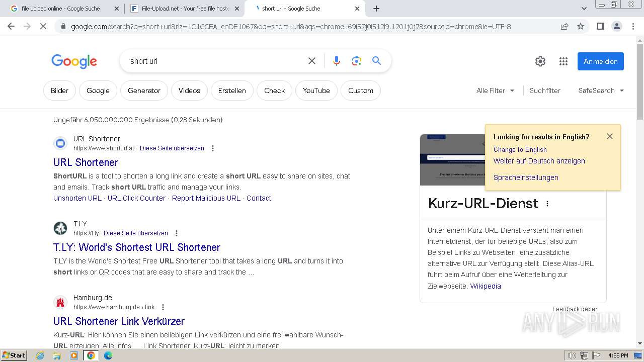
Task: Open the Google logo homepage
Action: [x=74, y=61]
